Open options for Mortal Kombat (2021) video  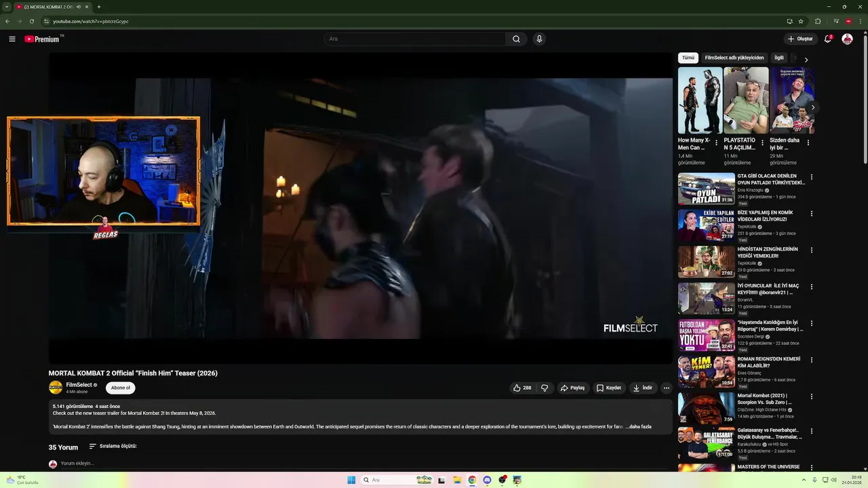pos(812,397)
